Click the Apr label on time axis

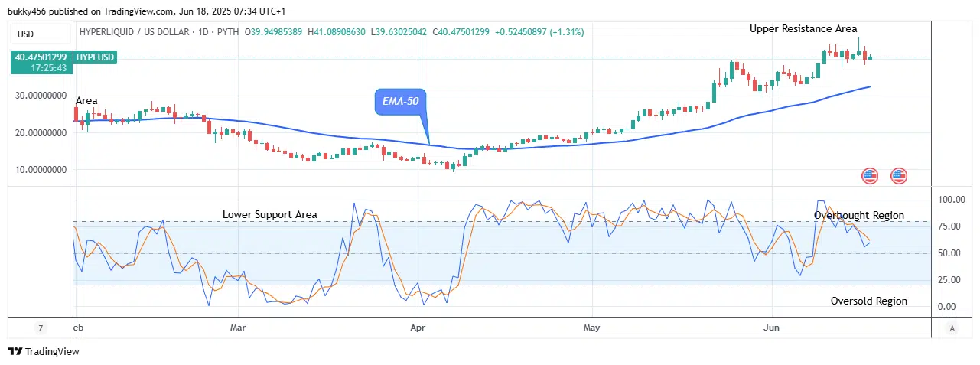point(418,326)
